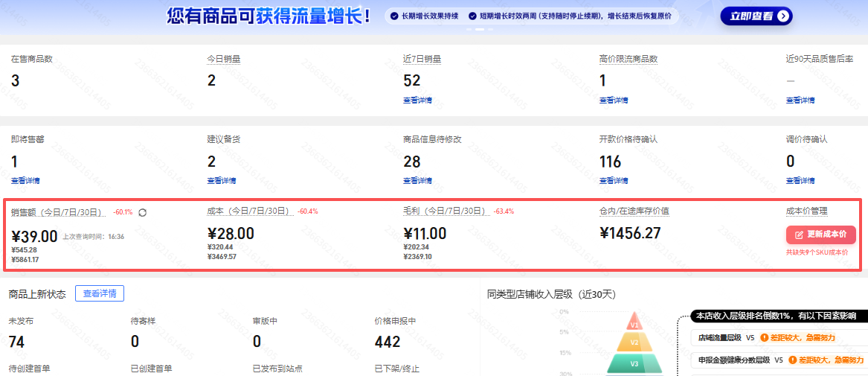Open 查看详情 under 商品信息待修改
Viewport: 868px width, 376px height.
click(x=417, y=180)
